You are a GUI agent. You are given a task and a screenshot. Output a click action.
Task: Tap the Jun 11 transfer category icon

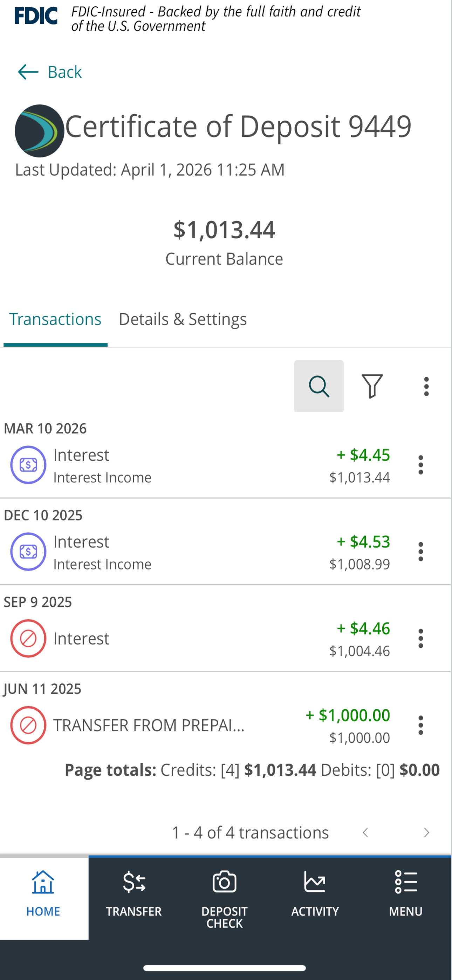coord(28,725)
